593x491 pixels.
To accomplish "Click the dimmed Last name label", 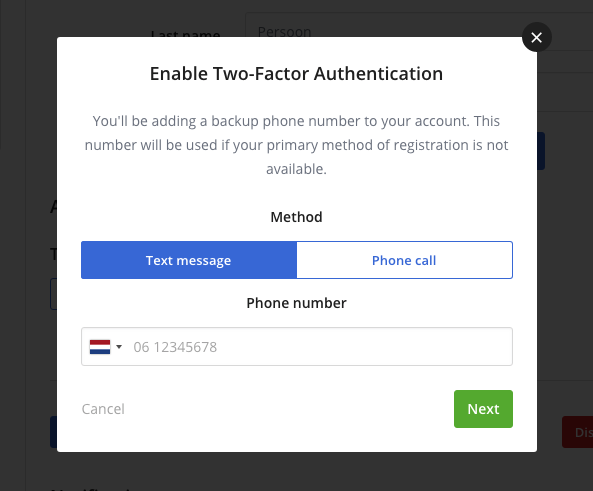I will pos(185,34).
